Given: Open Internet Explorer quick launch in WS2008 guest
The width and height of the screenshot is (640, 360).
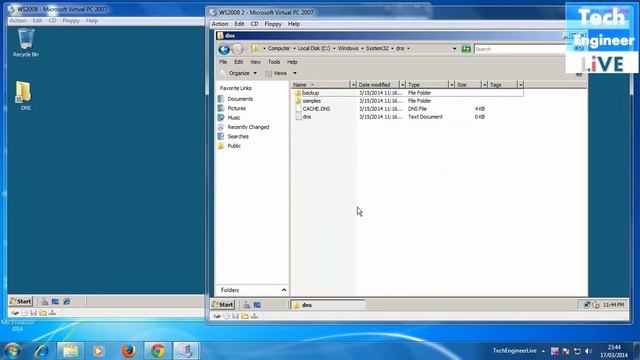Looking at the screenshot, I should 66,302.
